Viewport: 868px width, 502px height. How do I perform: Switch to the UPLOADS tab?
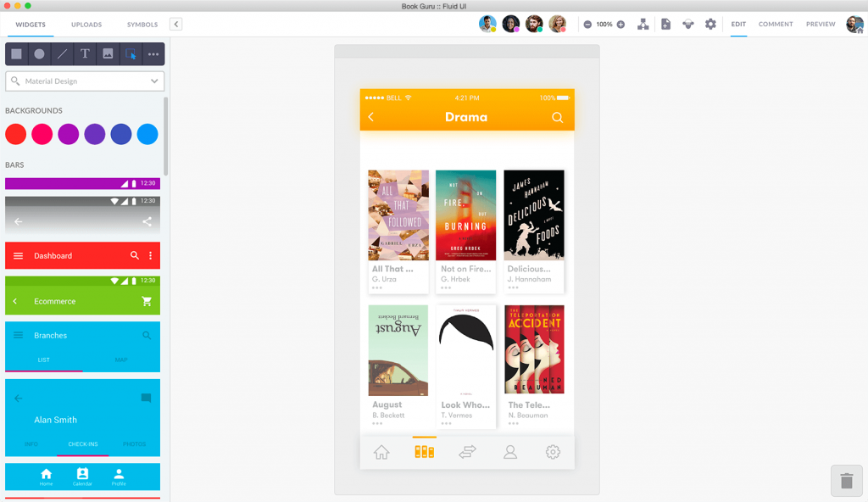pyautogui.click(x=86, y=25)
